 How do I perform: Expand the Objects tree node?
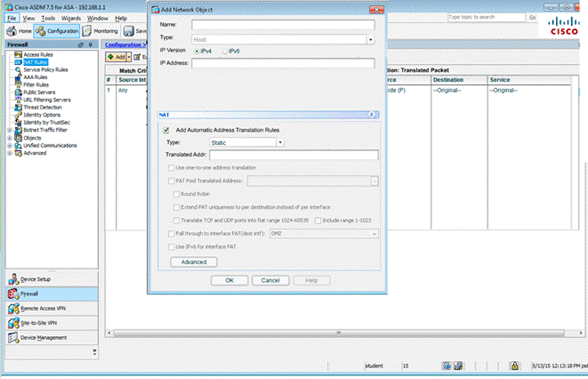point(9,139)
